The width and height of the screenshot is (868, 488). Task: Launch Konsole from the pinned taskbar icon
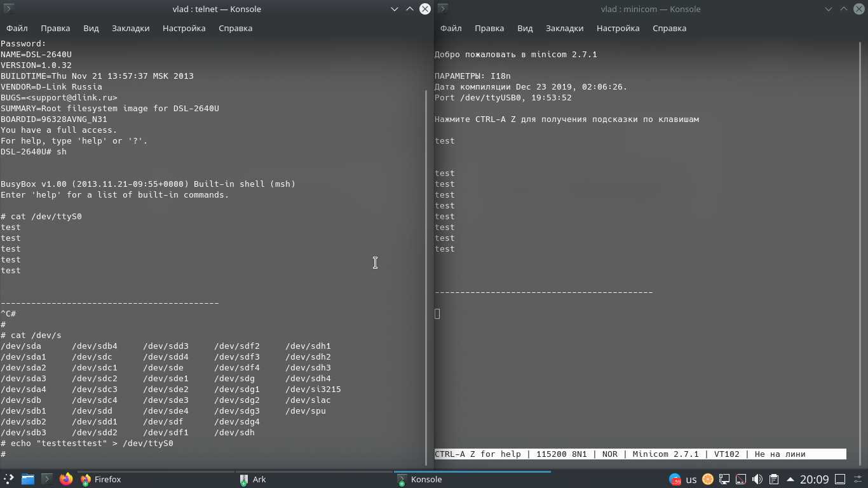[47, 479]
